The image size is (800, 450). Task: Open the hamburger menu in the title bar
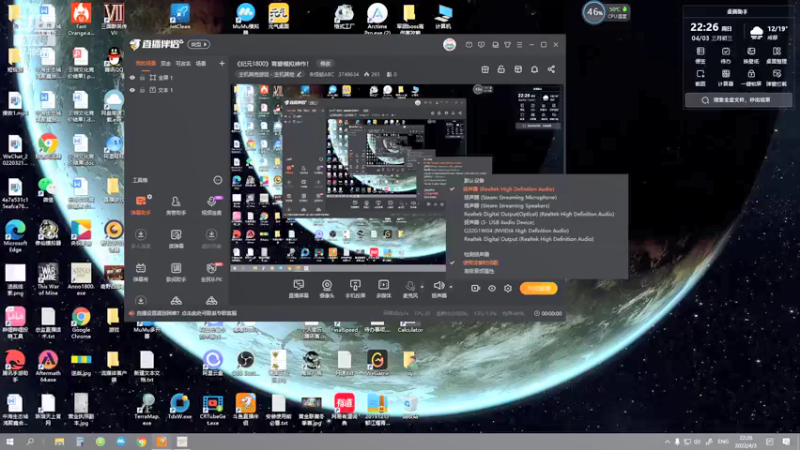click(x=519, y=45)
